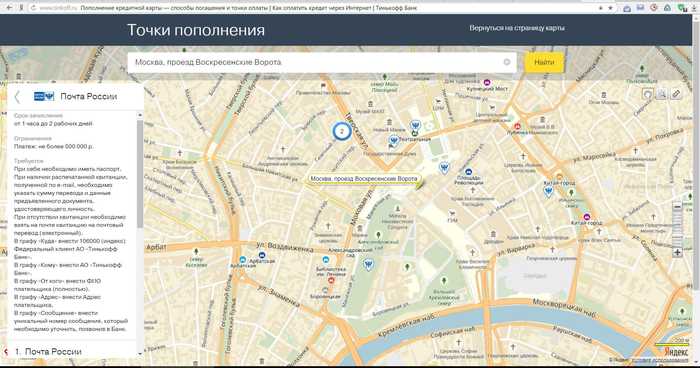700x368 pixels.
Task: Click the map zoom level slider track
Action: [x=677, y=230]
